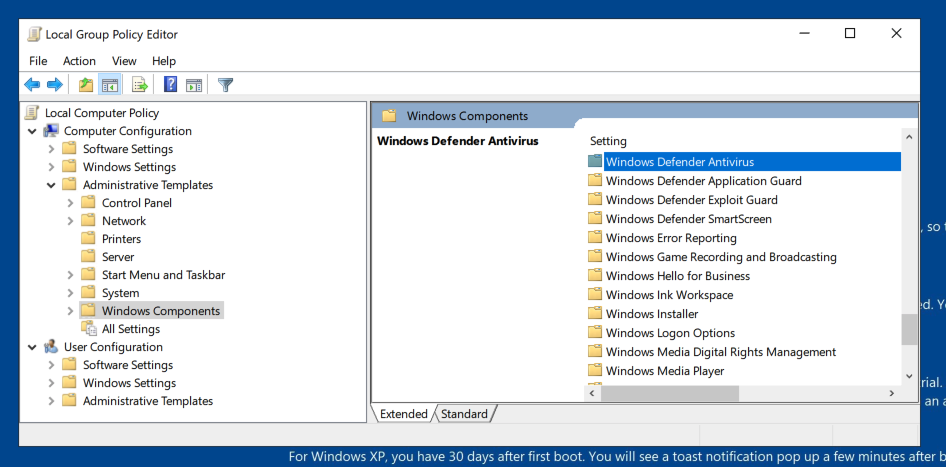Select Windows Game Recording and Broadcasting
Screen dimensions: 946x467
[x=721, y=256]
